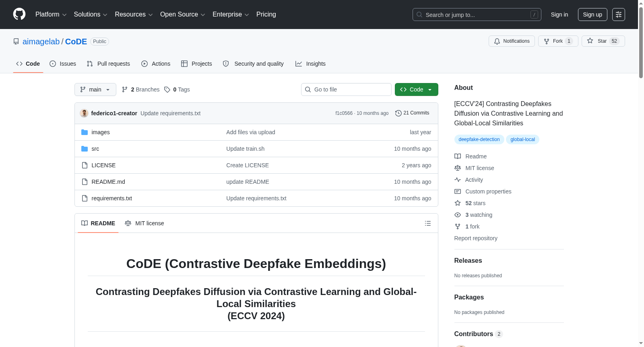
Task: Click the star icon beside 52 stars
Action: click(458, 203)
